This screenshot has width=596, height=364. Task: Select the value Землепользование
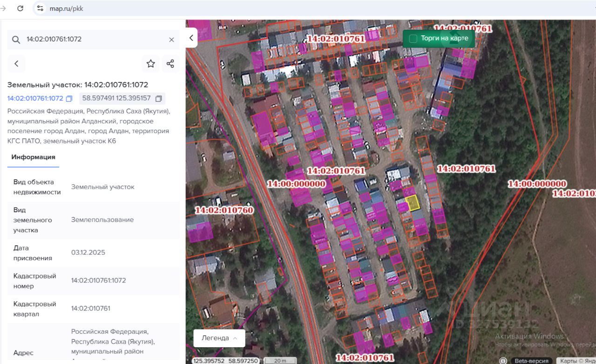coord(102,220)
